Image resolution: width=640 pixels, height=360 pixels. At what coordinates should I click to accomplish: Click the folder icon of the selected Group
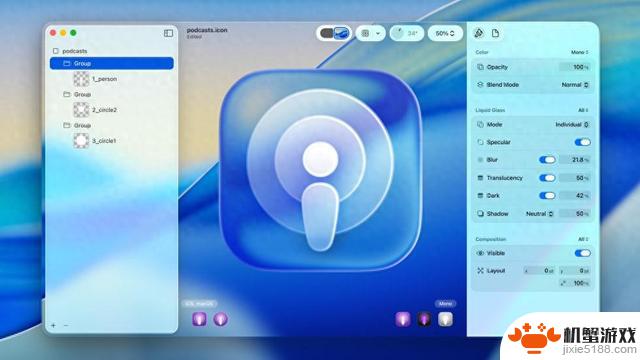click(67, 63)
